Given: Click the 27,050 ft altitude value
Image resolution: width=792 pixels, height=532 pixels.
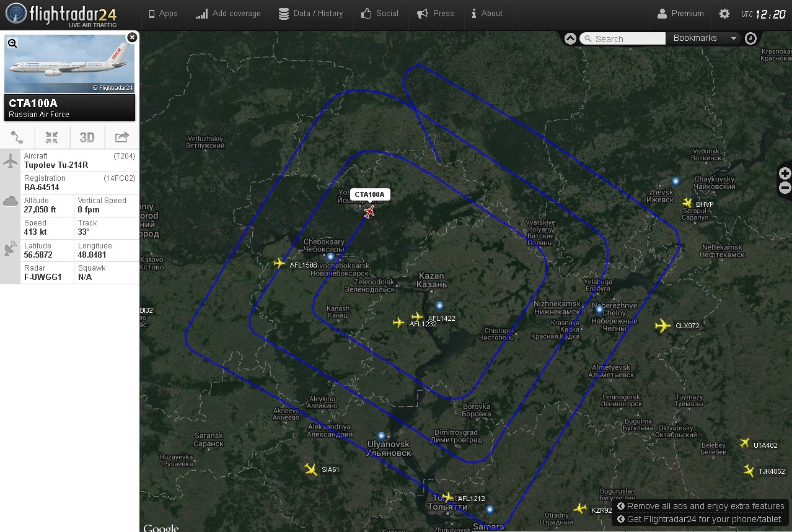Looking at the screenshot, I should 40,210.
